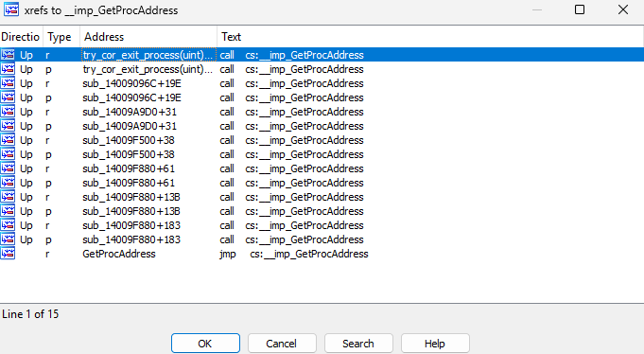Click 'Line 1 of 15' status text
Viewport: 644px width, 354px height.
tap(30, 314)
